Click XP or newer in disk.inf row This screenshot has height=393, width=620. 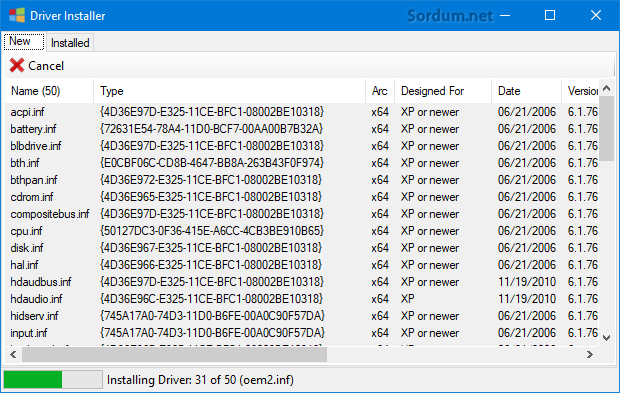[x=430, y=248]
